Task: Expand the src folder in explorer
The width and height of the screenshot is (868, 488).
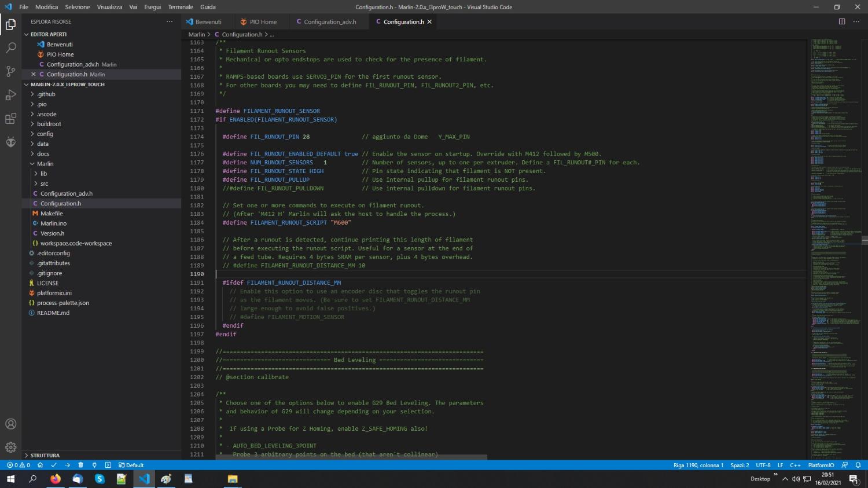Action: point(44,184)
